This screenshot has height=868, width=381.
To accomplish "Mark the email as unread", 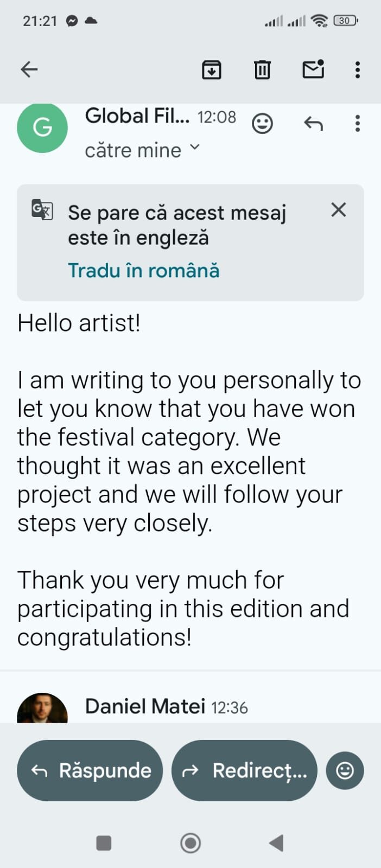I will [x=313, y=69].
